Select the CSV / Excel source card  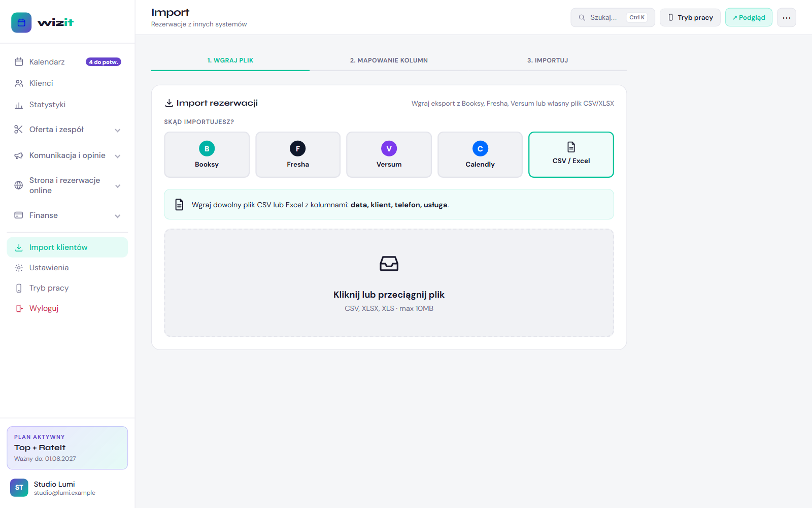point(571,155)
